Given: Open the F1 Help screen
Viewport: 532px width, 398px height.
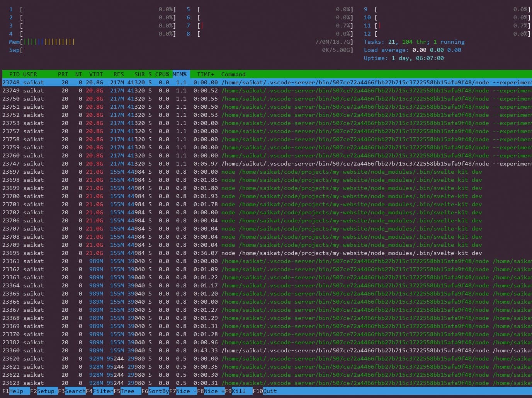Looking at the screenshot, I should point(15,391).
